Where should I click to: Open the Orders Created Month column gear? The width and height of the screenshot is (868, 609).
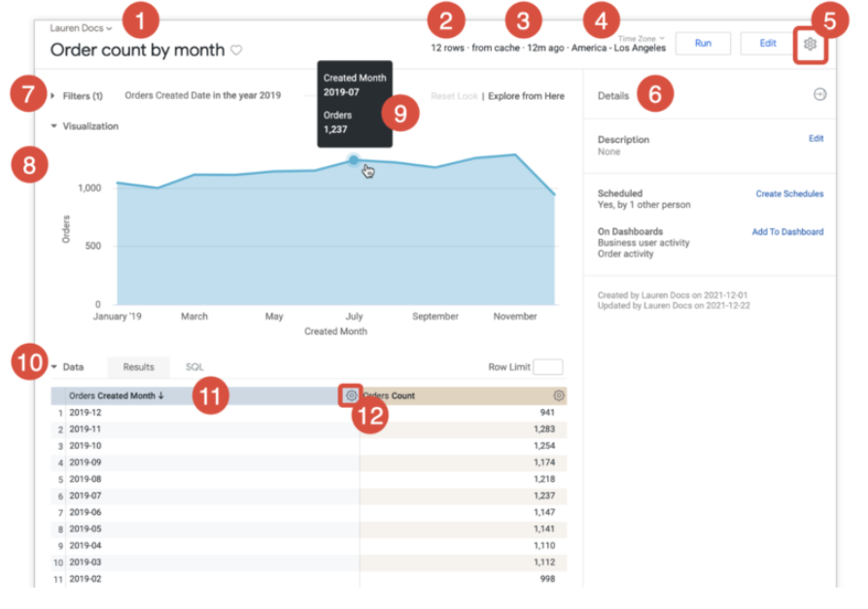click(x=351, y=395)
